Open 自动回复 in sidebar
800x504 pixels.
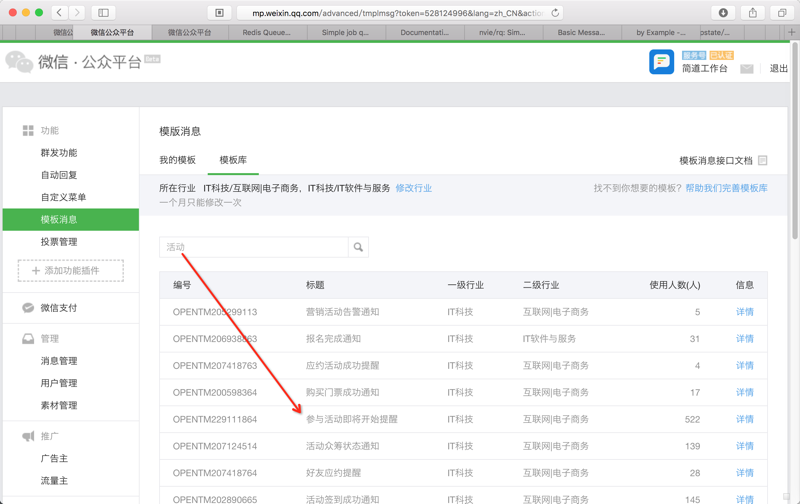[59, 175]
